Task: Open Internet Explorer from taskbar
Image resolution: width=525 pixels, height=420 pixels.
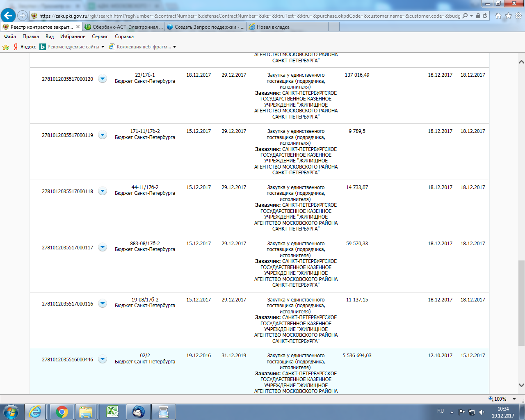Action: tap(35, 412)
